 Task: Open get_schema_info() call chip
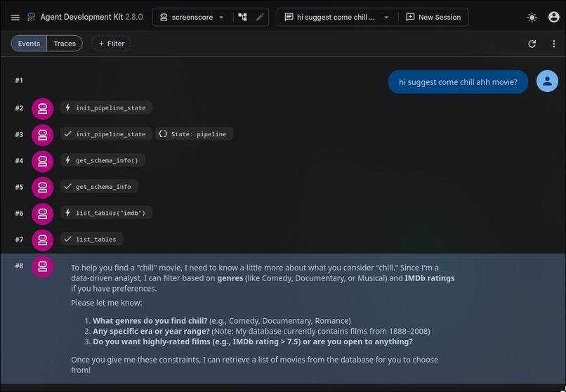point(103,160)
